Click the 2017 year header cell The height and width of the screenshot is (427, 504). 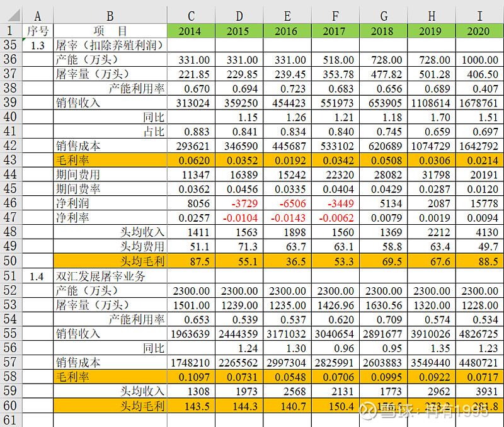335,31
